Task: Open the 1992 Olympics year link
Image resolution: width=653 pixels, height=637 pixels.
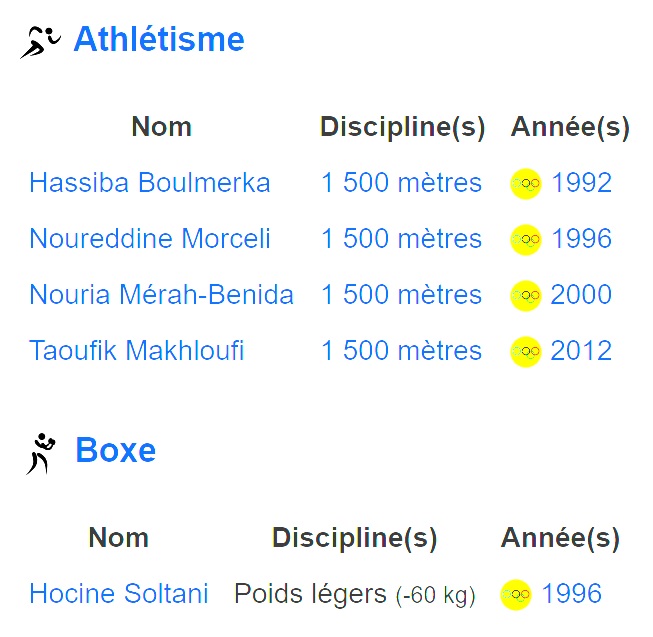Action: click(x=582, y=182)
